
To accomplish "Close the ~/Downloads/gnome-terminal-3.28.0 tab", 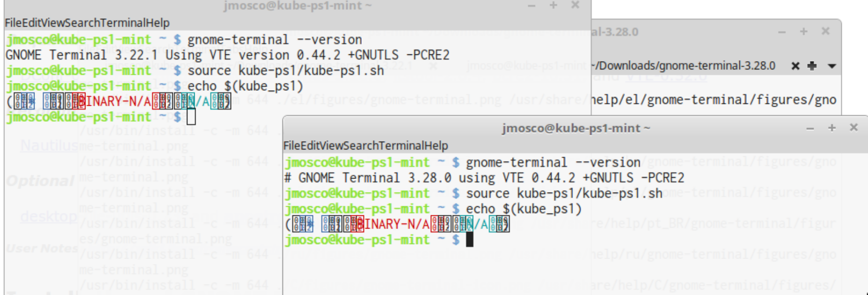I will [795, 66].
